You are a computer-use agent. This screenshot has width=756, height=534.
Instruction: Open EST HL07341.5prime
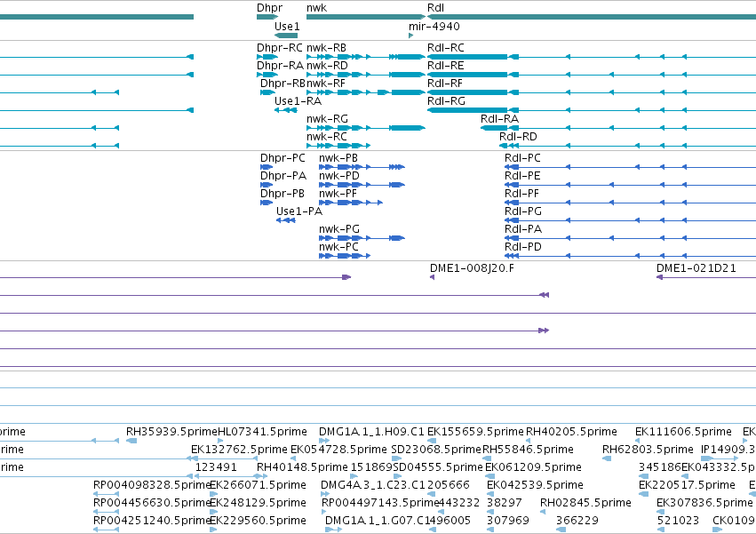(262, 432)
